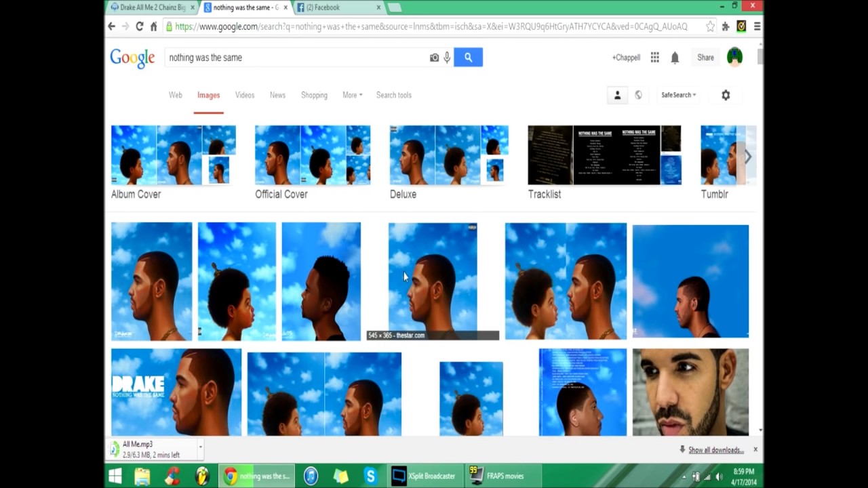Image resolution: width=868 pixels, height=488 pixels.
Task: Open the SafeSearch dropdown
Action: coord(679,95)
